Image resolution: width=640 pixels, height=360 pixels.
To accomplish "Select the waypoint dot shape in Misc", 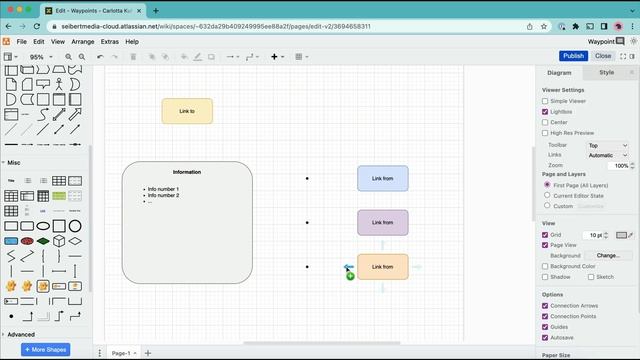I will (x=11, y=316).
